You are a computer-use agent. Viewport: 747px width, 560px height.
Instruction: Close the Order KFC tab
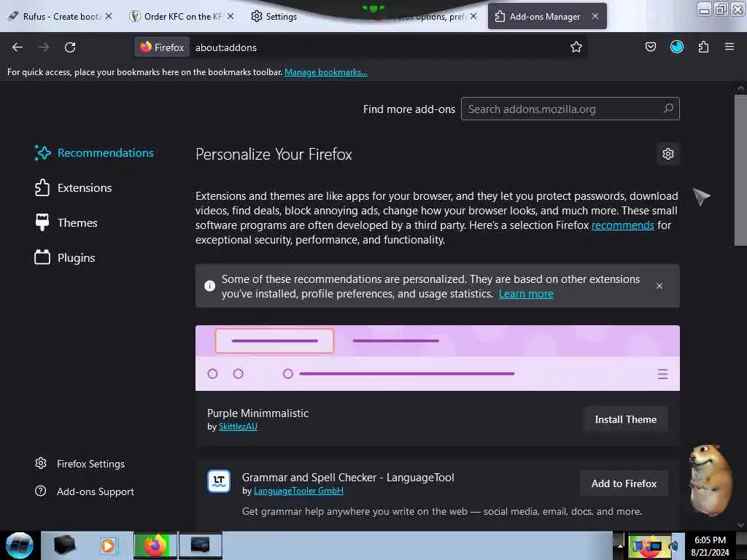(231, 16)
